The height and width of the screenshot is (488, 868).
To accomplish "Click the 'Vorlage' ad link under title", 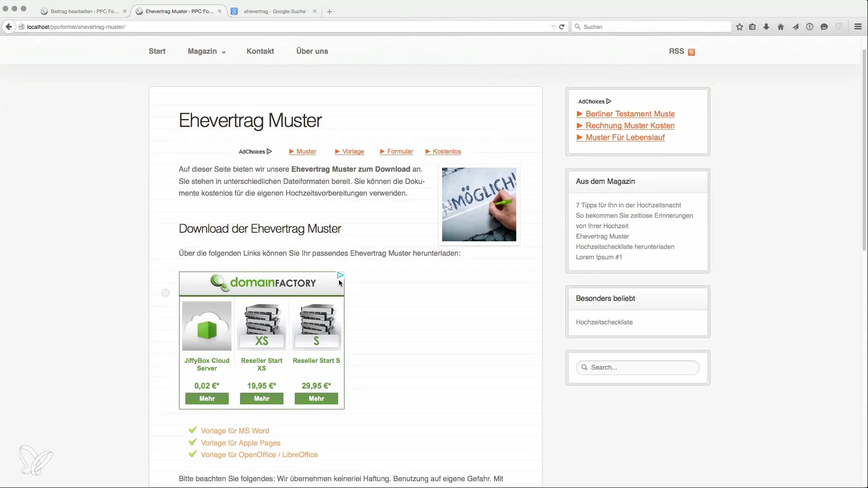I will [x=349, y=151].
